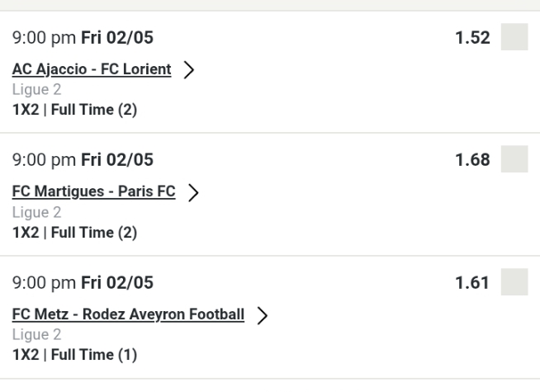540x392 pixels.
Task: Tick the checkbox beside odds 1.61
Action: click(x=514, y=281)
